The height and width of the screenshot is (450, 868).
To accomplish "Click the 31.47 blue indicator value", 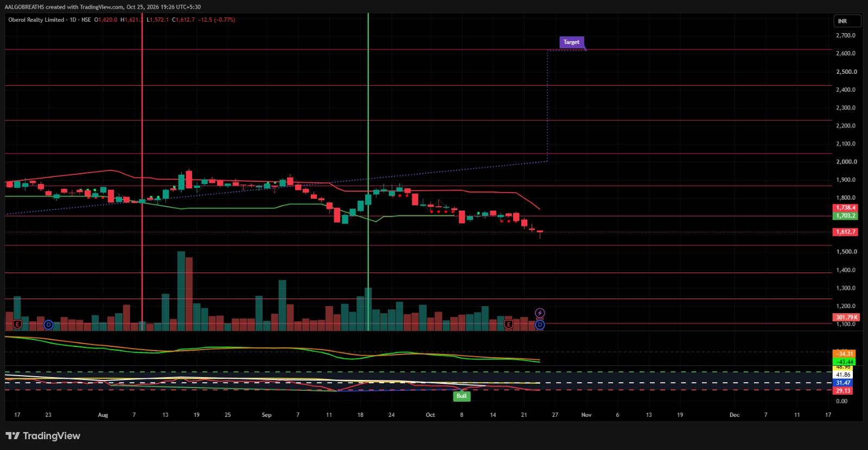I will 844,383.
